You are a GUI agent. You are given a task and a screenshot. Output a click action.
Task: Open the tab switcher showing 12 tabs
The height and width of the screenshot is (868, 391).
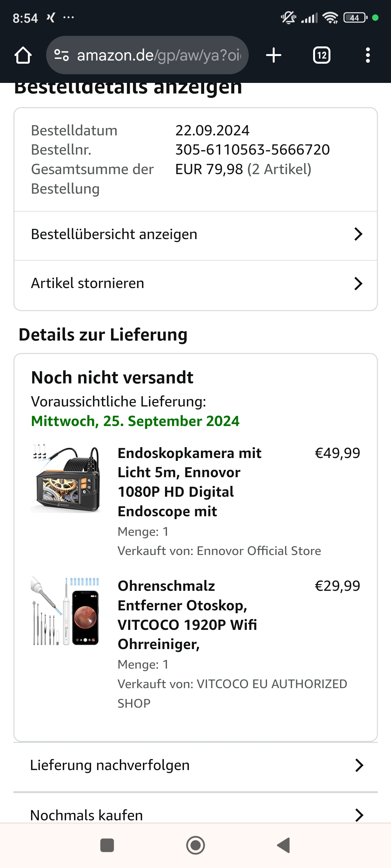pyautogui.click(x=321, y=55)
